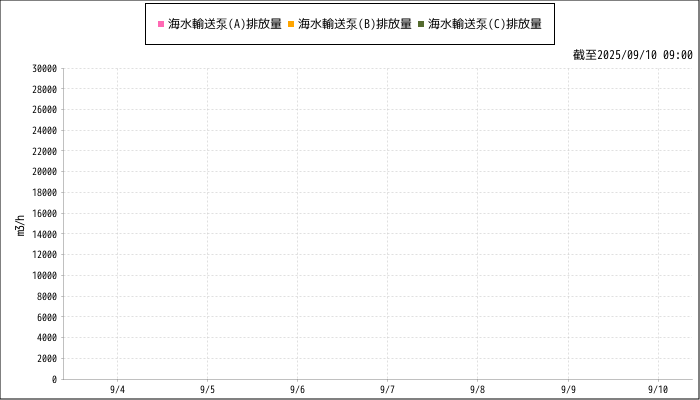
Task: Click the 20000 y-axis value
Action: (x=45, y=172)
